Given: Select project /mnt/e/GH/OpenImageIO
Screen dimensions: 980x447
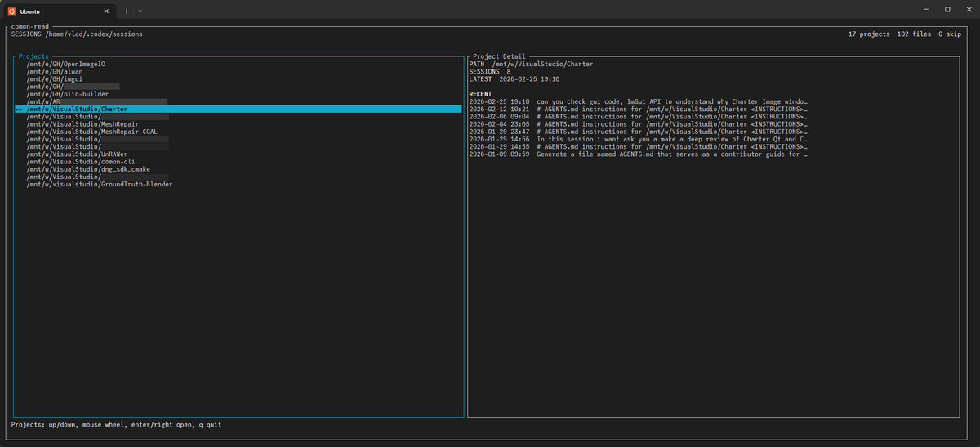Looking at the screenshot, I should click(66, 64).
